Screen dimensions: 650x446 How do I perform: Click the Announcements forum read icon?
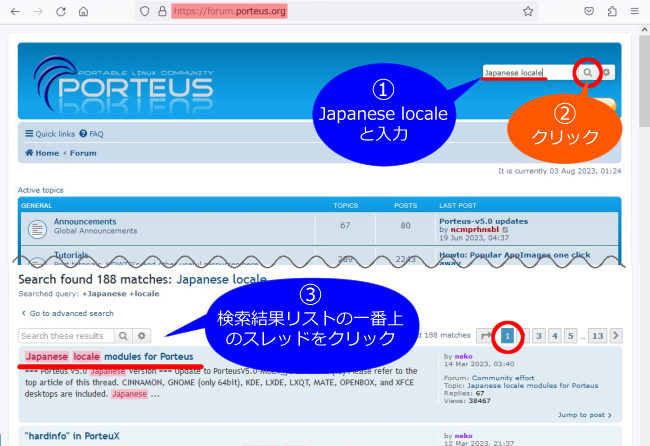click(x=37, y=229)
